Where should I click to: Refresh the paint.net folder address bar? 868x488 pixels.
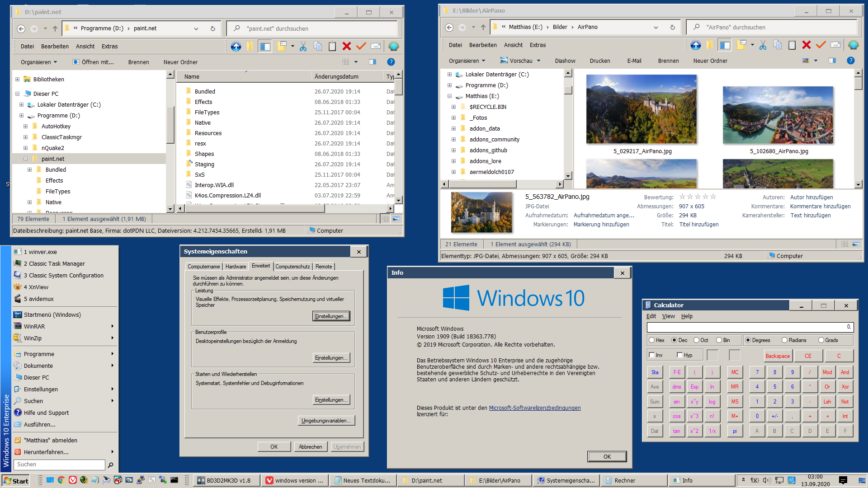213,28
